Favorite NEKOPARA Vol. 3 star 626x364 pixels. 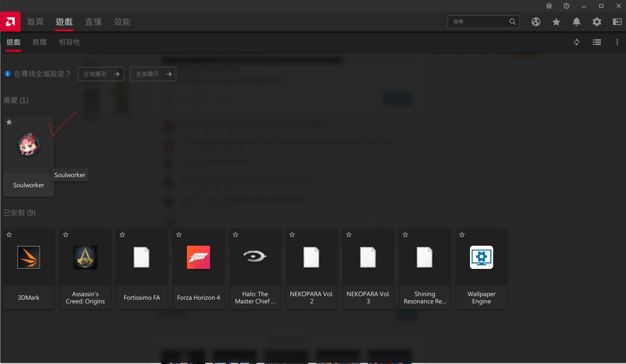click(x=349, y=235)
